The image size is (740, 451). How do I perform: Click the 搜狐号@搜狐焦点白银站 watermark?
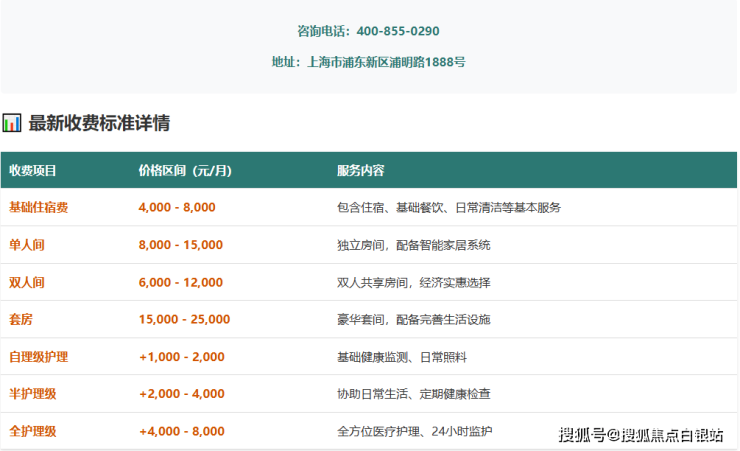click(x=641, y=434)
